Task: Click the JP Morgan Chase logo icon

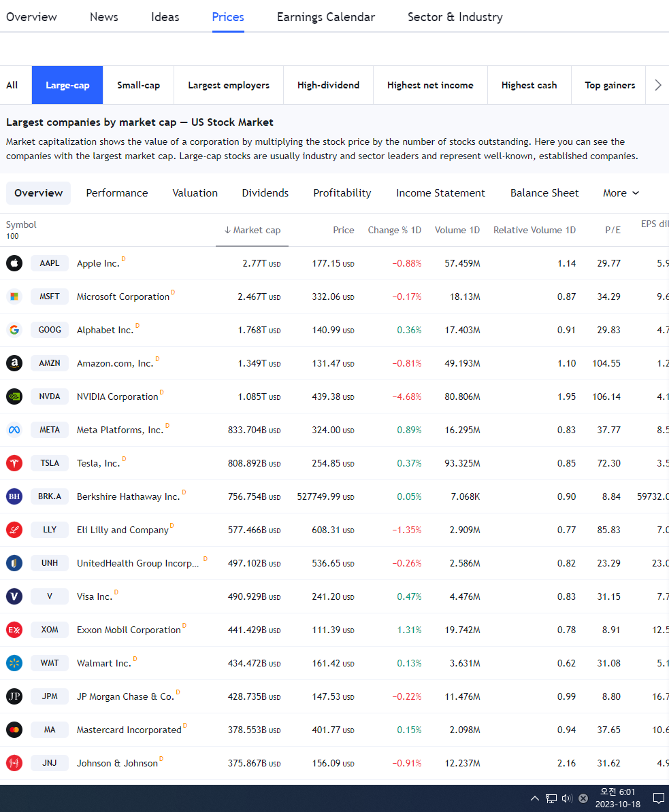Action: [x=14, y=696]
